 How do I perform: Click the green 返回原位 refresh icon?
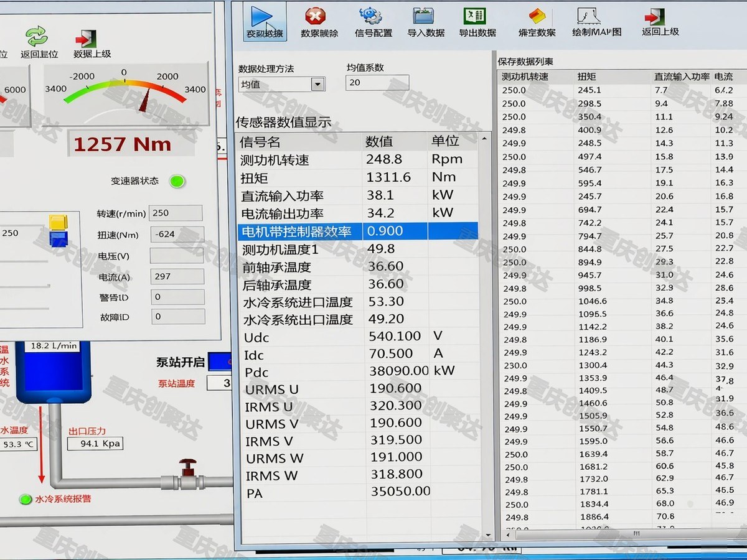tap(36, 35)
